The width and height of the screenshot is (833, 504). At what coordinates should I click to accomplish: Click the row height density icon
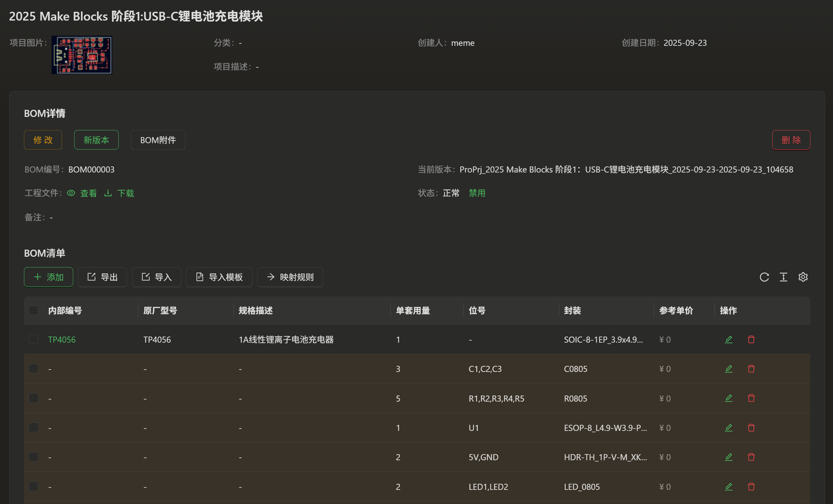coord(783,277)
